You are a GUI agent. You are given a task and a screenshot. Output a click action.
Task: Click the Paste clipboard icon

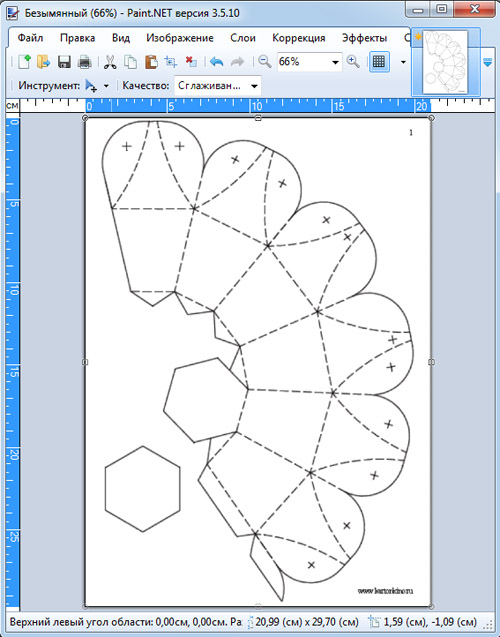point(151,62)
